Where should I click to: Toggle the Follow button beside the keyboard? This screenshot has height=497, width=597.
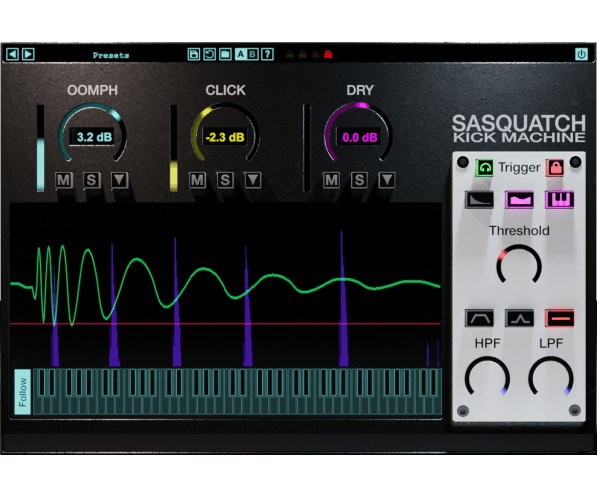(x=23, y=392)
